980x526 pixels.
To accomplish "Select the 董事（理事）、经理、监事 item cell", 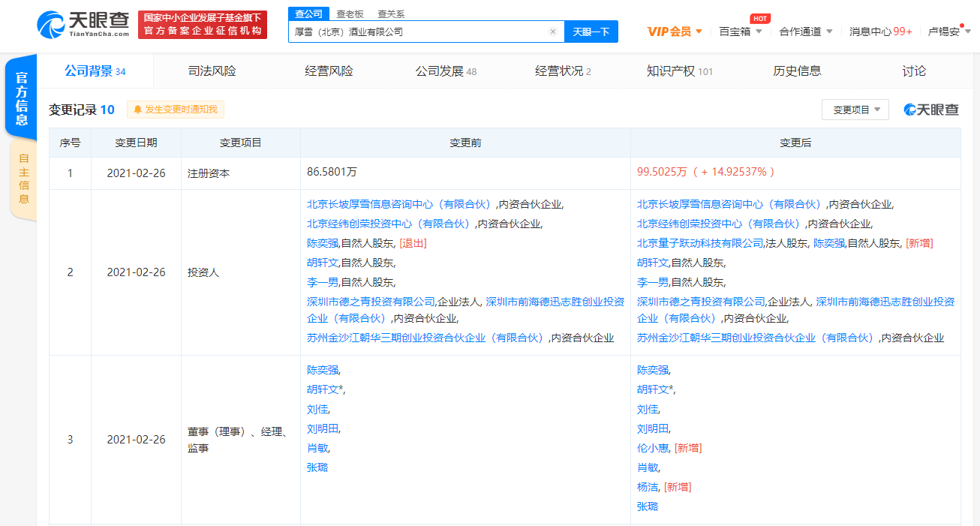I will 240,440.
